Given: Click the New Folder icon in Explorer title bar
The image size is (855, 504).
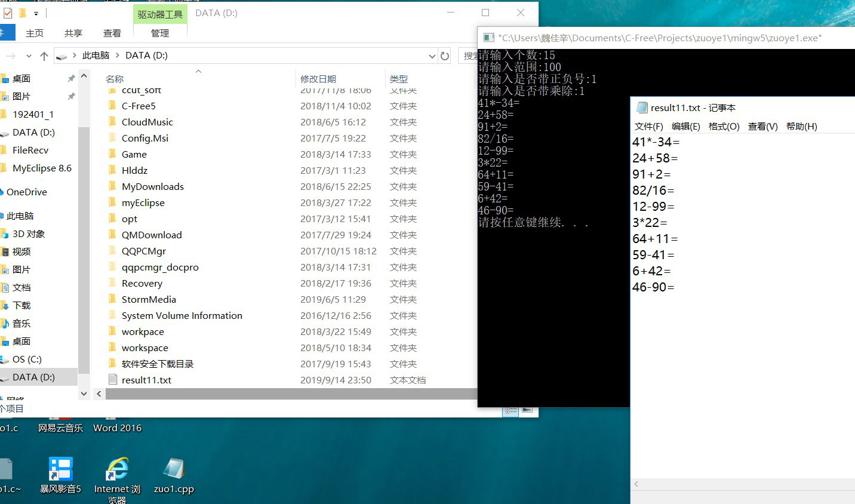Looking at the screenshot, I should click(x=23, y=13).
